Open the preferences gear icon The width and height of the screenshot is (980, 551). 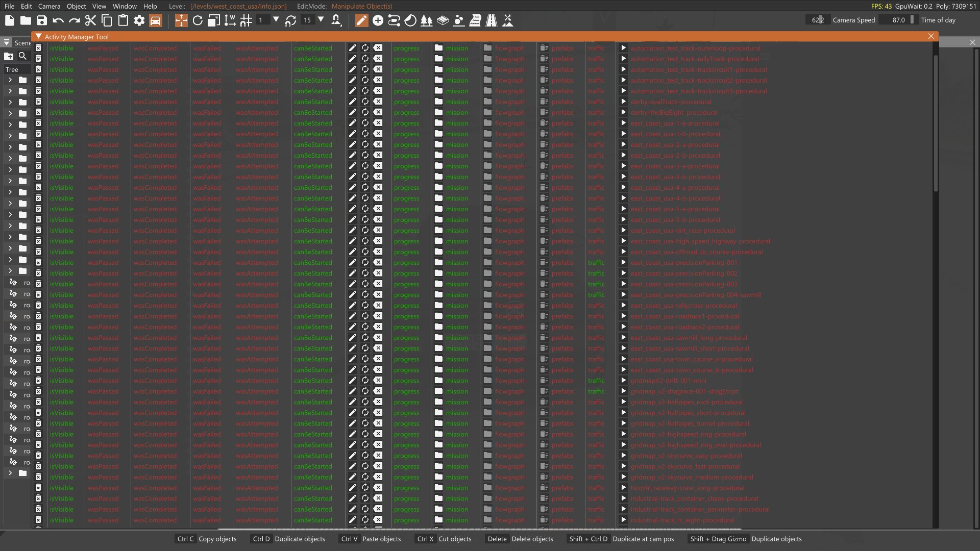[x=139, y=20]
